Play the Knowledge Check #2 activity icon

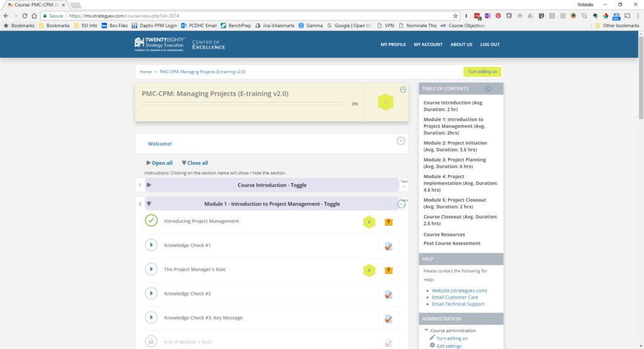point(151,294)
